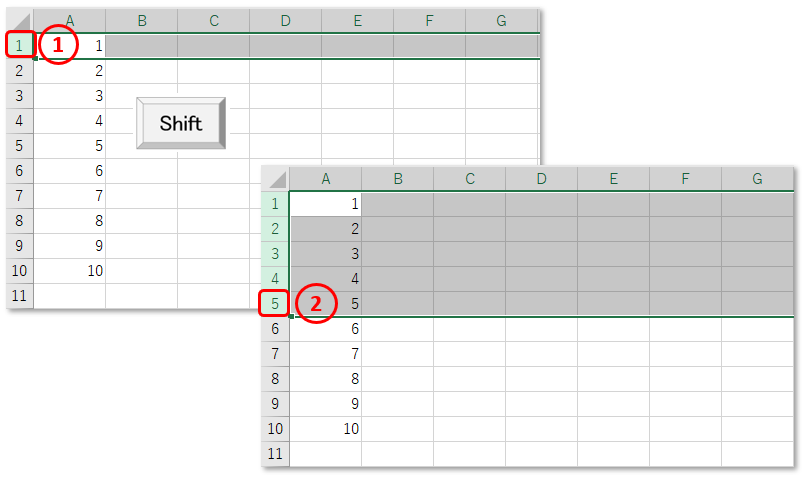Select the Shift key button
This screenshot has width=804, height=479.
point(181,123)
